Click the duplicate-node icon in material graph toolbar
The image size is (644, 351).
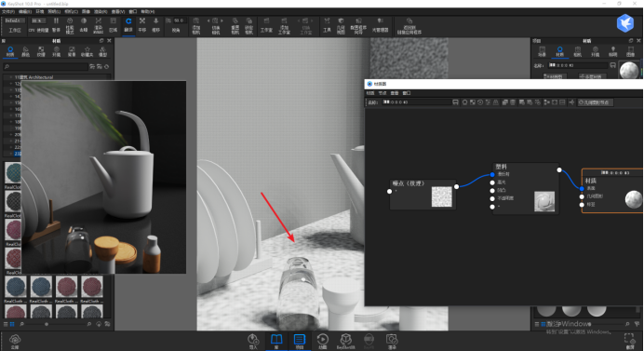tap(504, 102)
